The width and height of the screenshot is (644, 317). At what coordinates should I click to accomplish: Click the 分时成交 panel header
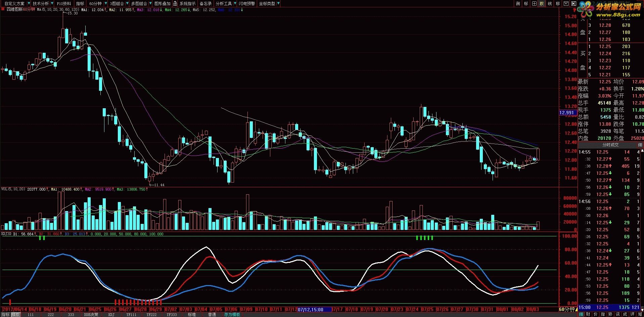[x=610, y=145]
